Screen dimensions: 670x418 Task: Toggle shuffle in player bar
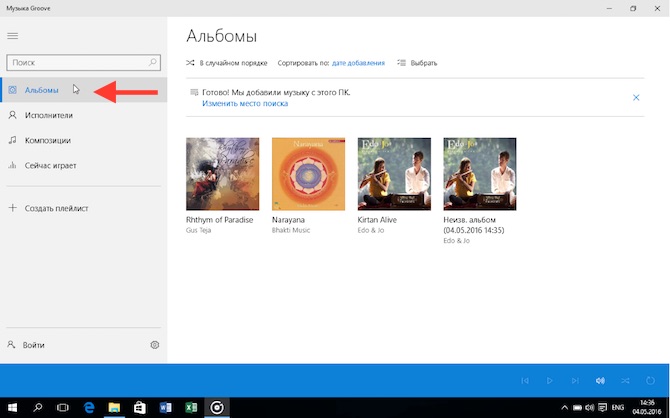point(625,380)
